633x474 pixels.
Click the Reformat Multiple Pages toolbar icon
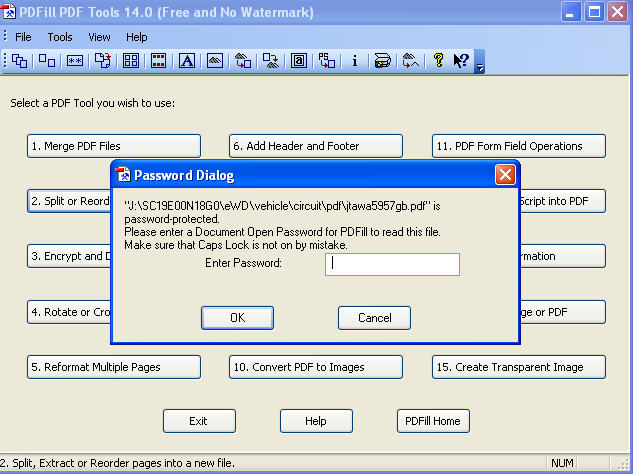pos(131,61)
